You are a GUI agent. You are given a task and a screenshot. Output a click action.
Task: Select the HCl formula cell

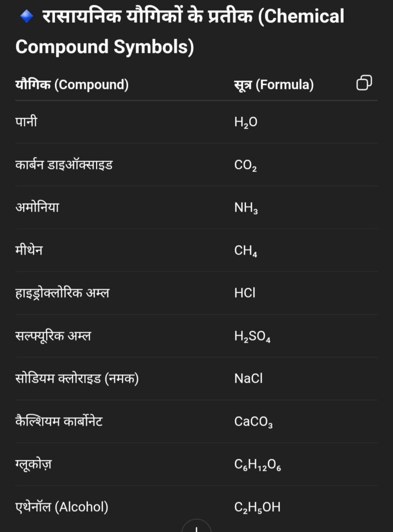[245, 292]
